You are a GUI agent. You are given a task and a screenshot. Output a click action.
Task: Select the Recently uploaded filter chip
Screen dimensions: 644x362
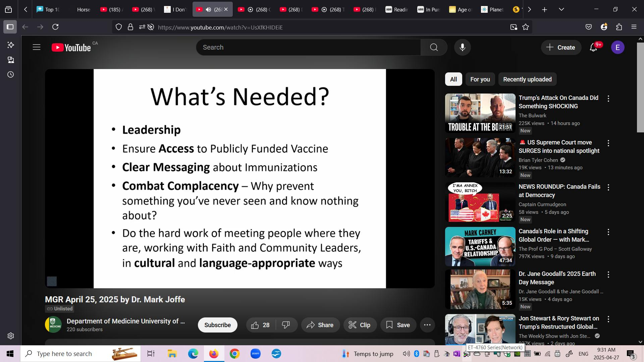(527, 79)
